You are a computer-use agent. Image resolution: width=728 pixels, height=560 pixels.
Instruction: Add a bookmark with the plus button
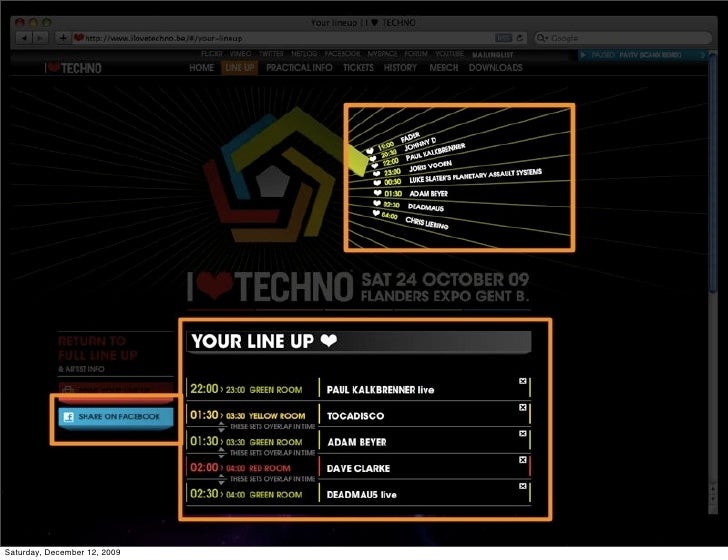click(x=63, y=38)
